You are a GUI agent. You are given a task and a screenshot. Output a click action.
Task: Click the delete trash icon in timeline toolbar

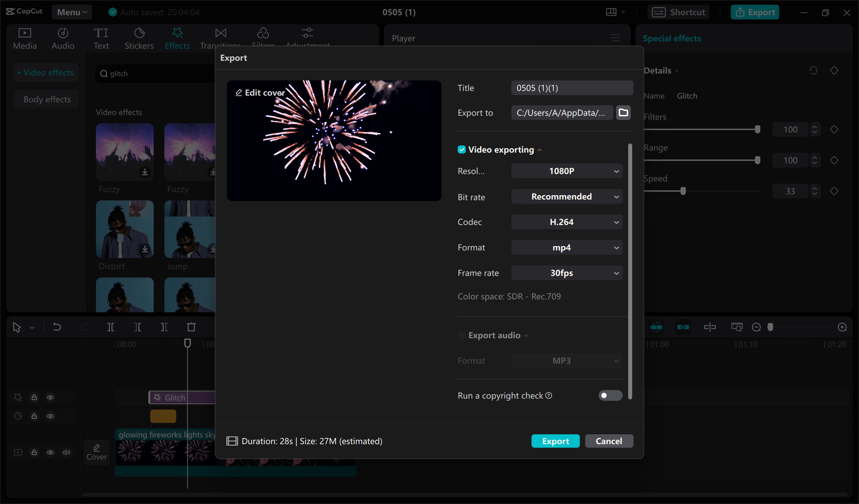[191, 327]
